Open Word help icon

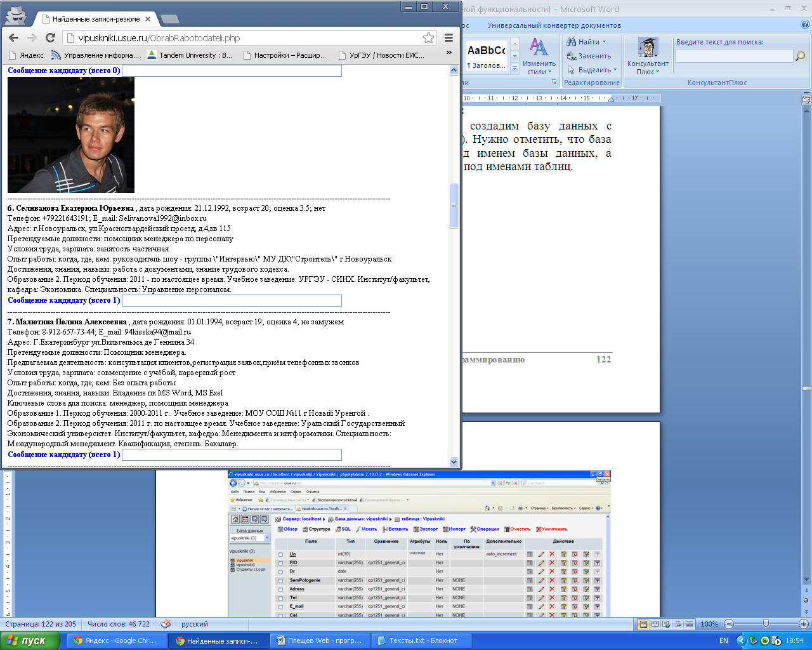805,25
